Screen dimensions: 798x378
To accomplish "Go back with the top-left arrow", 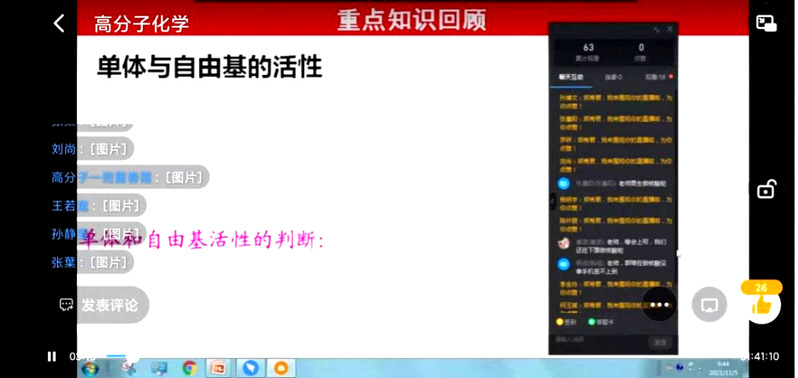I will (59, 23).
